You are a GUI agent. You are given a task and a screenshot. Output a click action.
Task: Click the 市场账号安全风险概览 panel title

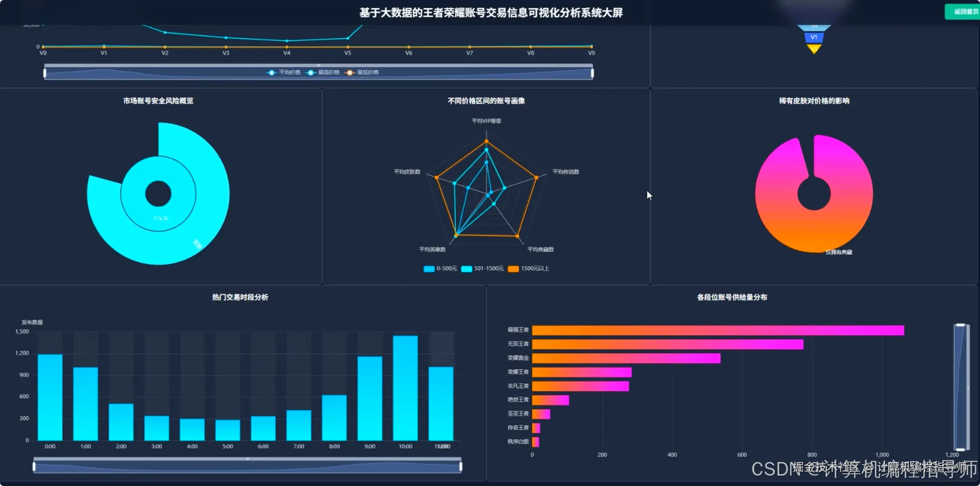click(x=158, y=101)
